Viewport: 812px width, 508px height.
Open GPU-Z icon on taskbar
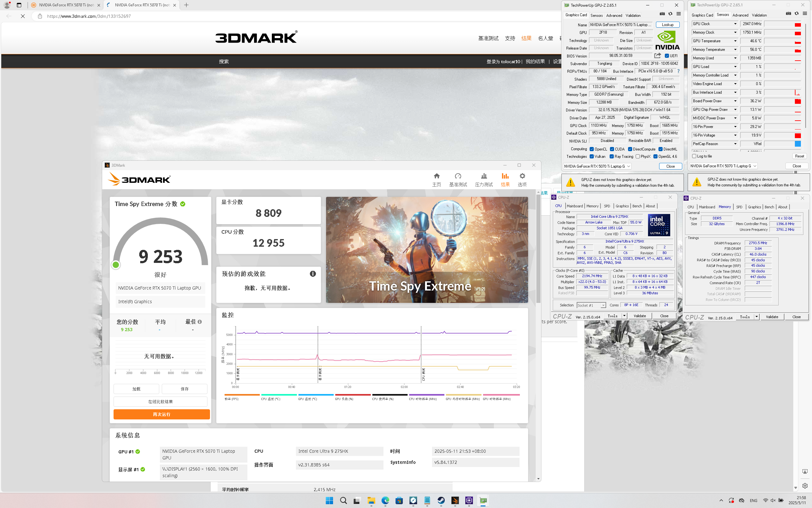click(483, 500)
